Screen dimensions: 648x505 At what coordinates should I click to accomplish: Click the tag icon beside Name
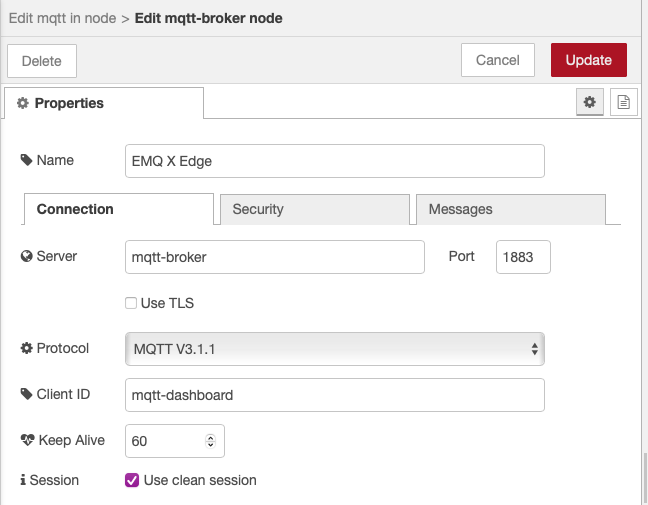click(x=26, y=160)
